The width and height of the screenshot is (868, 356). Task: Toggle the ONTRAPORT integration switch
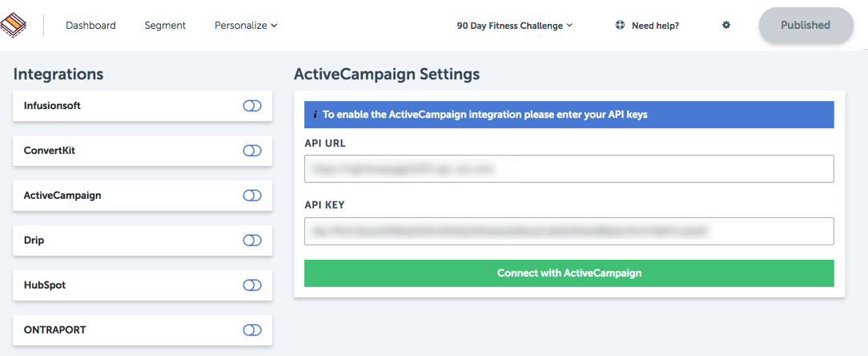coord(252,330)
